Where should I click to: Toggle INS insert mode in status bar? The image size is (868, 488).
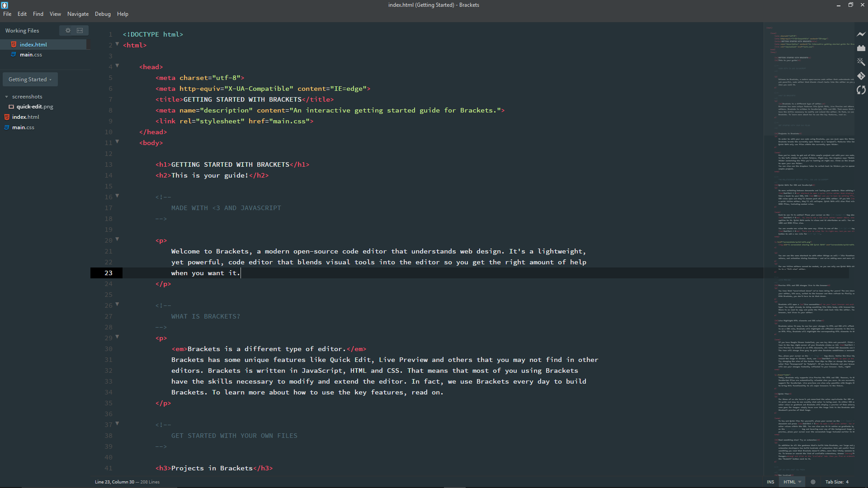[x=770, y=482]
